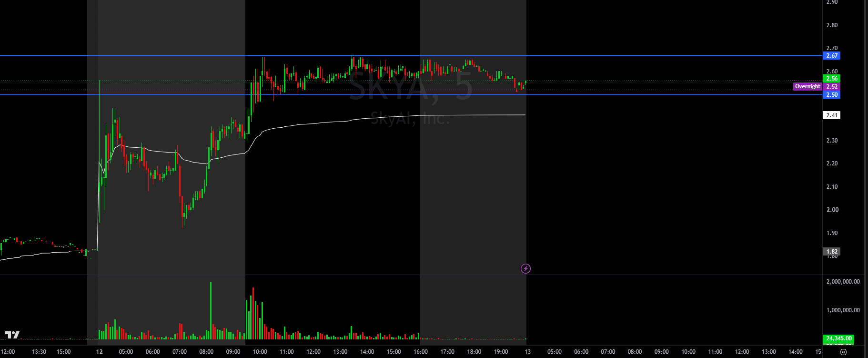
Task: Click the 2.10 price axis value
Action: [832, 187]
